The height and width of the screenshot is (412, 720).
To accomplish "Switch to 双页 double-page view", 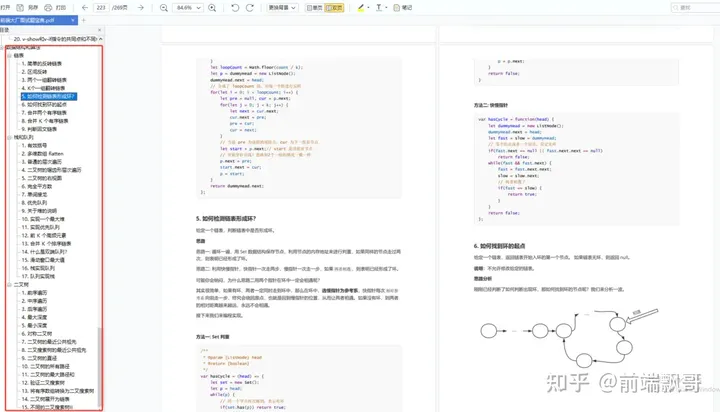I will (334, 8).
